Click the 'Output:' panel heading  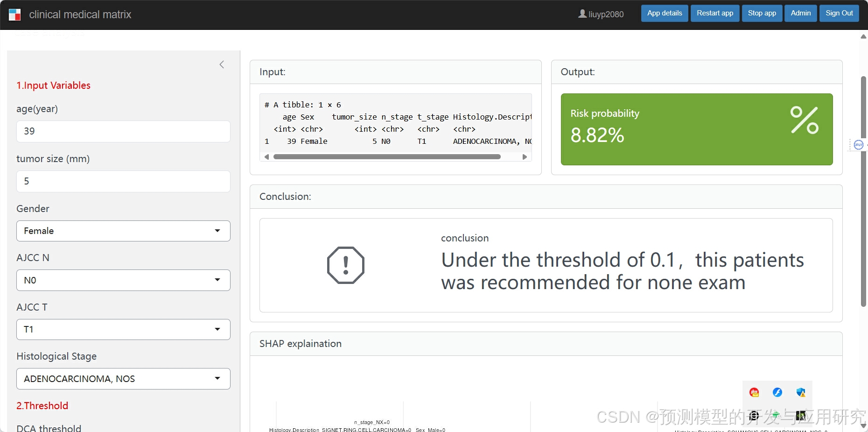(x=578, y=72)
